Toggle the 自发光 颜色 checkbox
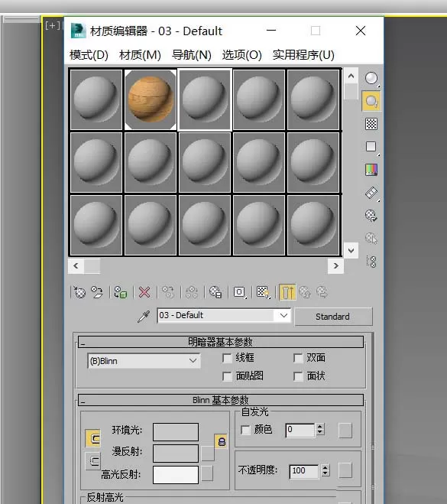The height and width of the screenshot is (504, 447). click(x=245, y=430)
